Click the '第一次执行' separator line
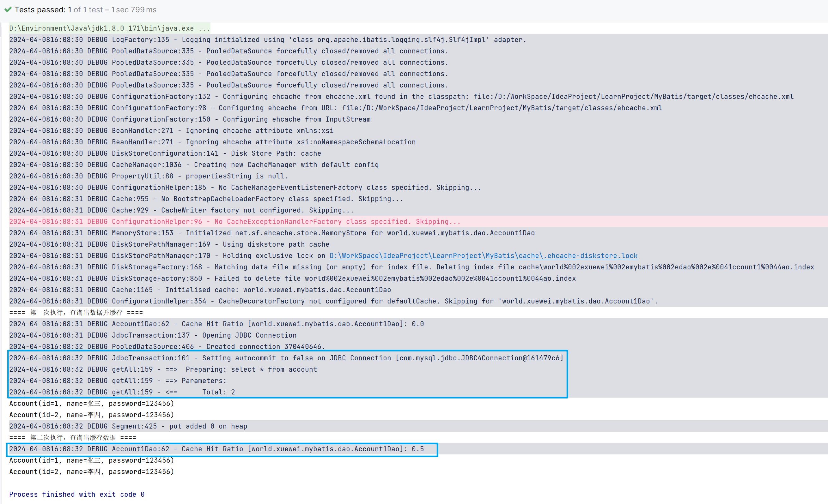Image resolution: width=828 pixels, height=504 pixels. [x=76, y=312]
